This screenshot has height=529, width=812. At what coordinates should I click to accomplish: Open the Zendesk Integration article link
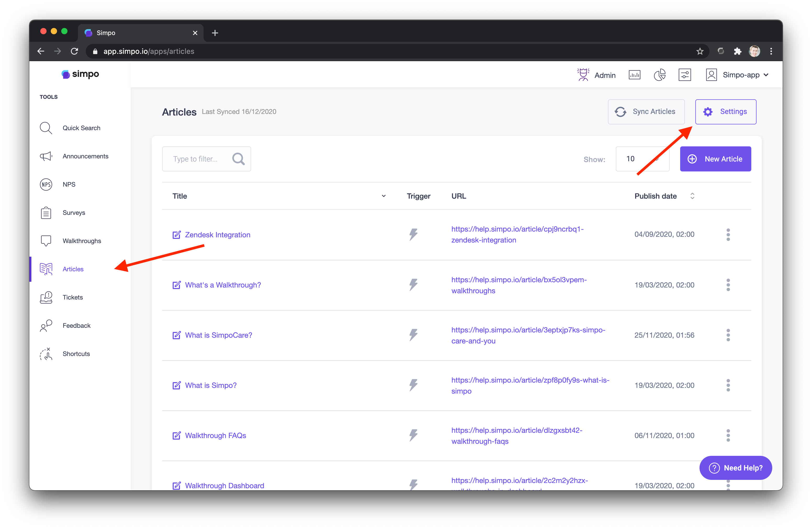(217, 234)
